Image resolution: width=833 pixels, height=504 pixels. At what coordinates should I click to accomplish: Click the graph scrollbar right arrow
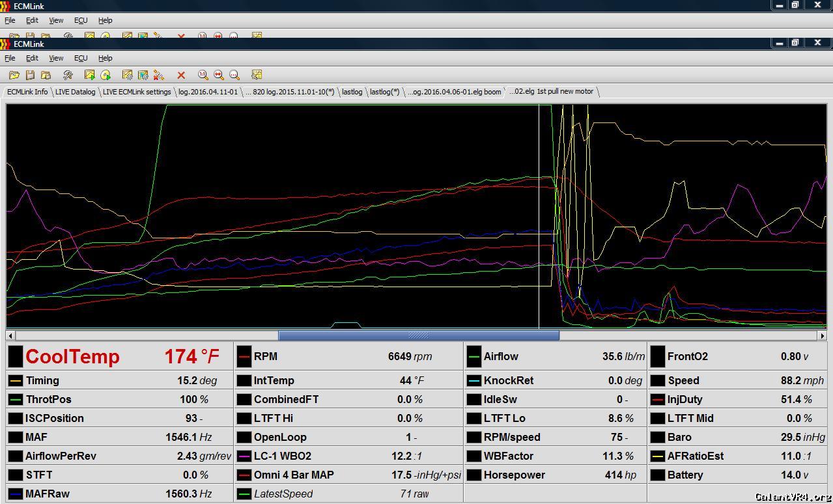coord(822,335)
